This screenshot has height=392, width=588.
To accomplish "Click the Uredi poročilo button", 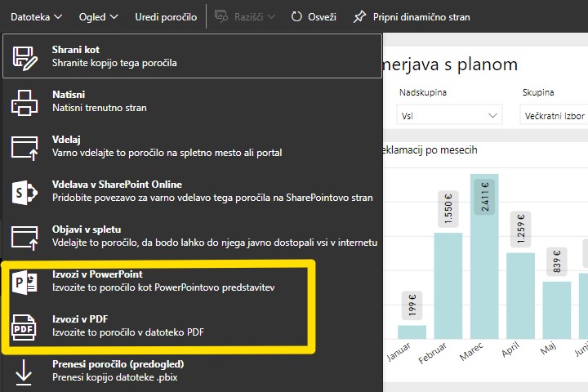I will pyautogui.click(x=166, y=17).
